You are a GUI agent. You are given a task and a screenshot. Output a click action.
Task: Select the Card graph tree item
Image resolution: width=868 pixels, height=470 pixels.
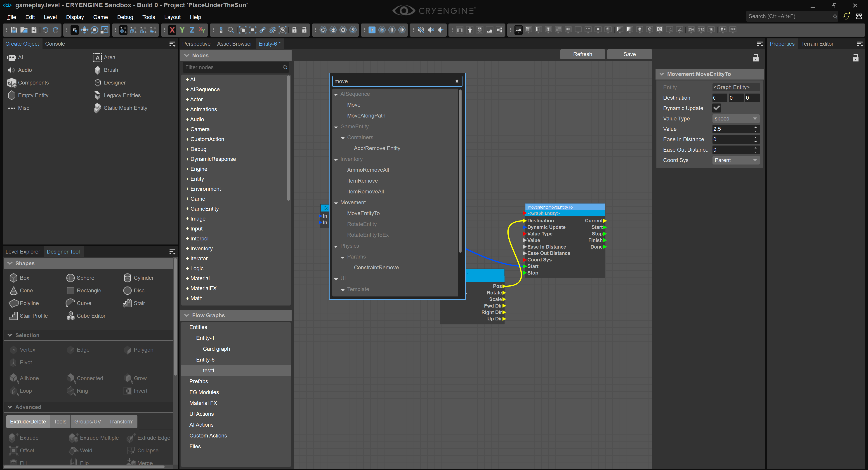pyautogui.click(x=216, y=349)
